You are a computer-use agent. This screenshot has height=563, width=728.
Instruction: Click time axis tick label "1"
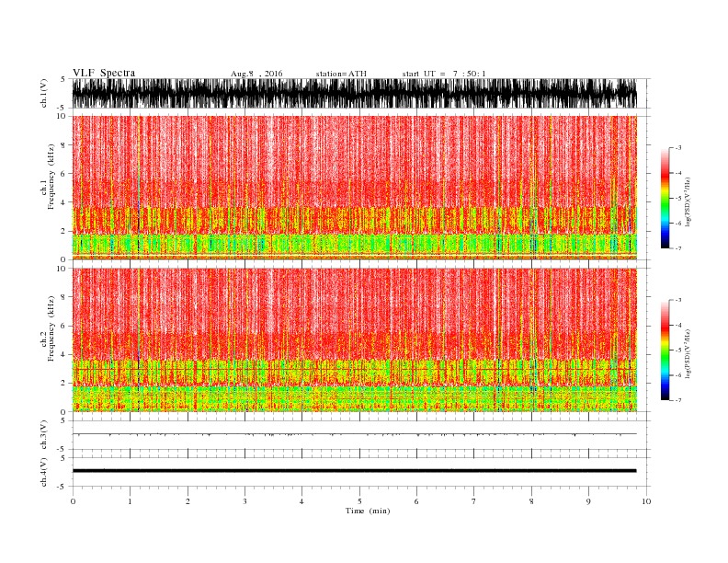tap(130, 501)
